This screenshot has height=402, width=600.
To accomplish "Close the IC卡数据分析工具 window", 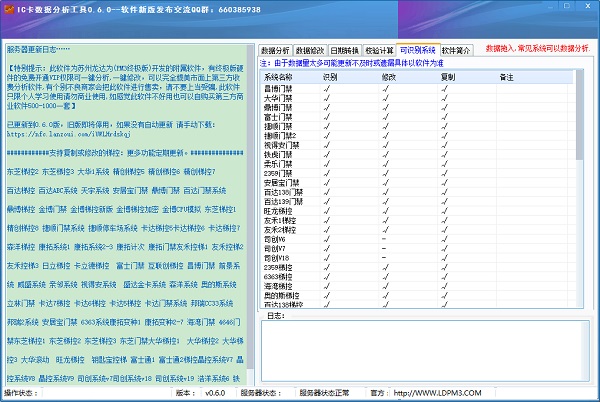I will [x=588, y=6].
